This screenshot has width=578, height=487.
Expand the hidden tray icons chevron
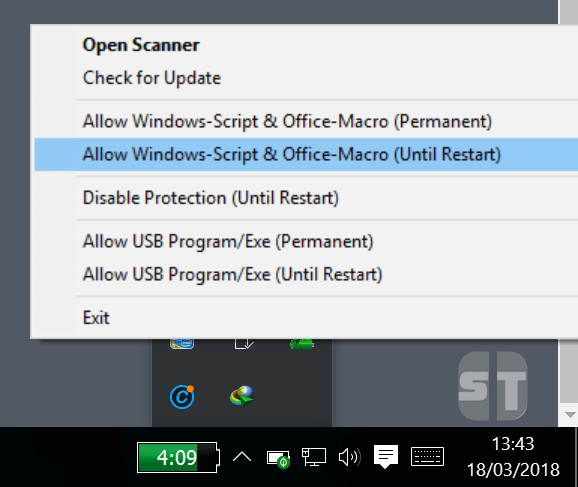pos(242,457)
